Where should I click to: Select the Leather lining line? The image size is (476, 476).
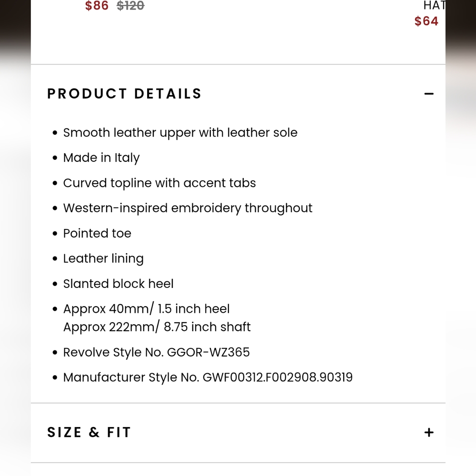pyautogui.click(x=103, y=258)
